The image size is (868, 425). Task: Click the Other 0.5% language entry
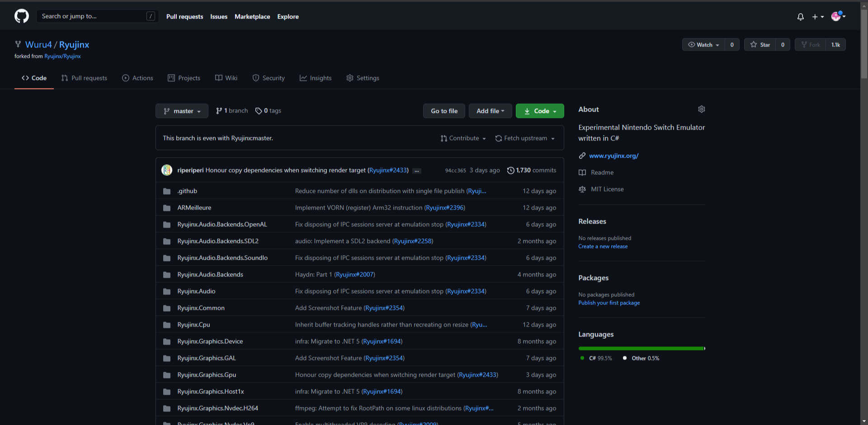641,358
